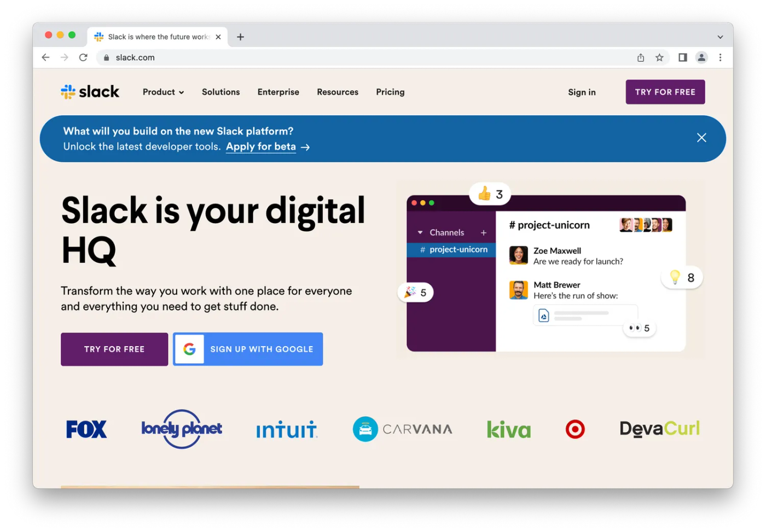The width and height of the screenshot is (766, 532).
Task: Select the Lonely Planet logo
Action: pyautogui.click(x=181, y=429)
